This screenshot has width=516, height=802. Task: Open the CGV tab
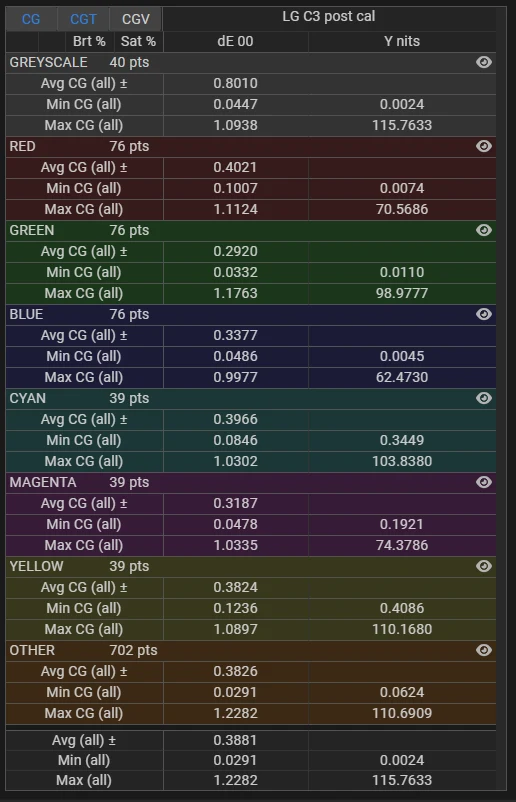coord(136,19)
